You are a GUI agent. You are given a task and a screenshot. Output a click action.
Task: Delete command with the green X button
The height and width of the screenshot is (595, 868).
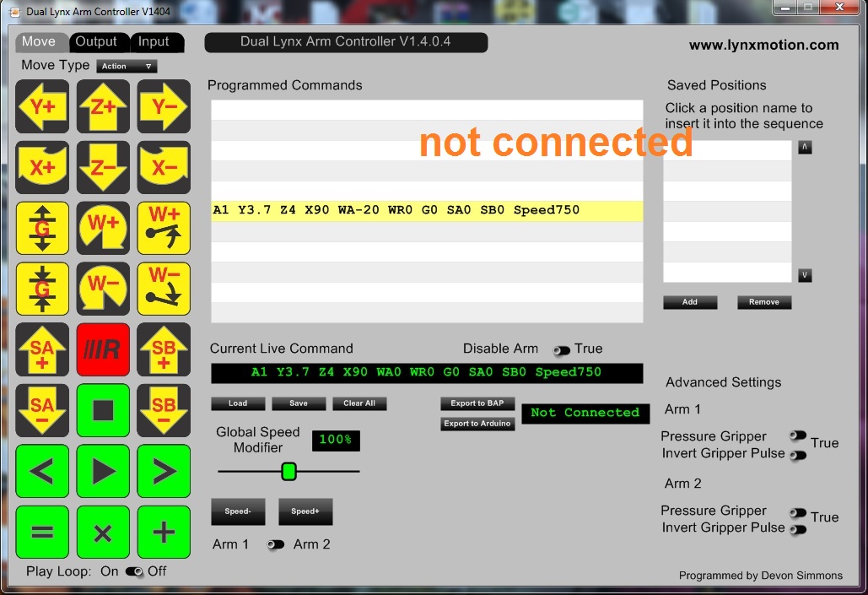click(103, 532)
